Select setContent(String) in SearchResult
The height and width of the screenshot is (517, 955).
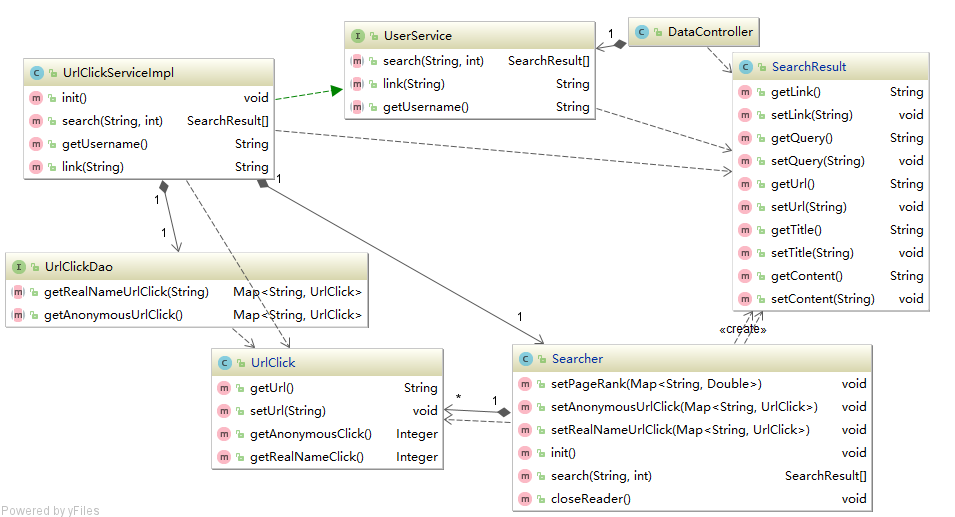pyautogui.click(x=822, y=299)
